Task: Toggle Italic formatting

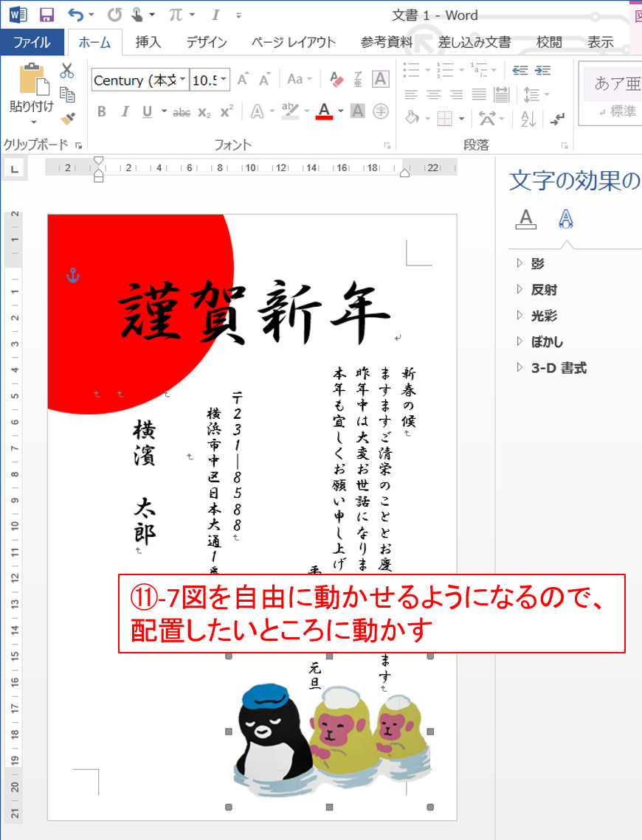Action: pyautogui.click(x=125, y=111)
